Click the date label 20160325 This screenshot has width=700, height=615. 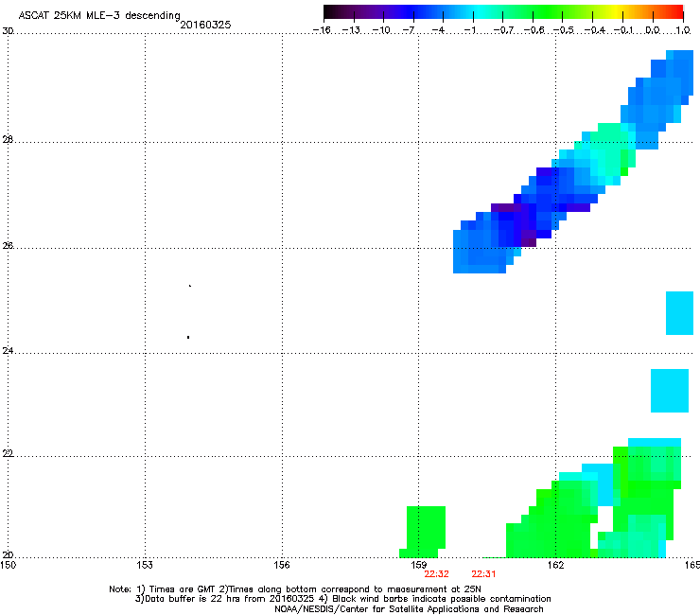(205, 25)
